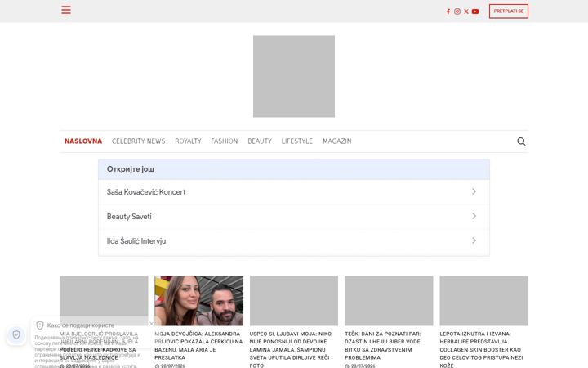The height and width of the screenshot is (368, 588).
Task: Open the hamburger menu icon
Action: (x=66, y=10)
